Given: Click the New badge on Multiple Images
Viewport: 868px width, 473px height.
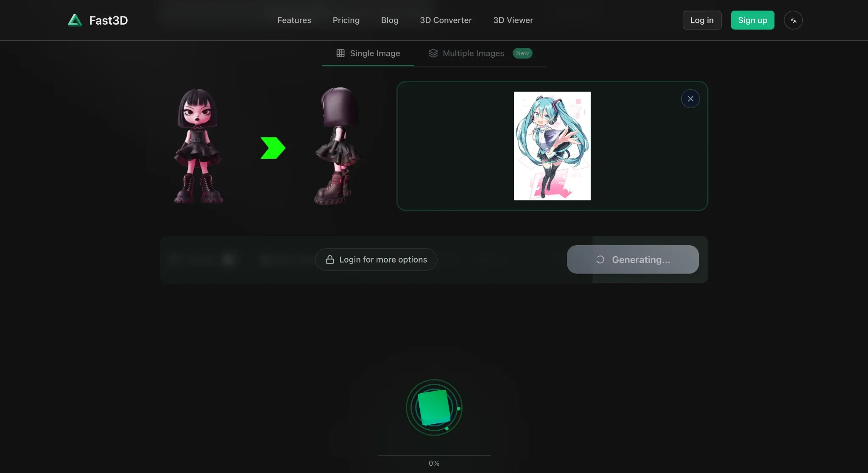Looking at the screenshot, I should [522, 53].
